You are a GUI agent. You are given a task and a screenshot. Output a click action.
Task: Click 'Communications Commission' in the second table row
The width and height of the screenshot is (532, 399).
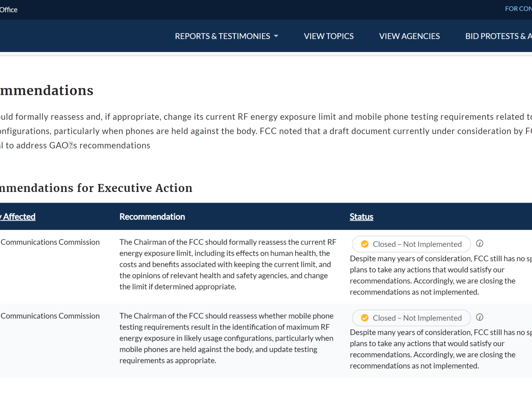[50, 316]
